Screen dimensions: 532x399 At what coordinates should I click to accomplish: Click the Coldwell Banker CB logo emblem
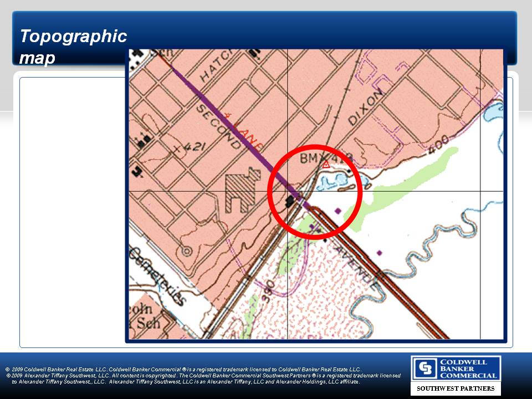click(x=424, y=369)
